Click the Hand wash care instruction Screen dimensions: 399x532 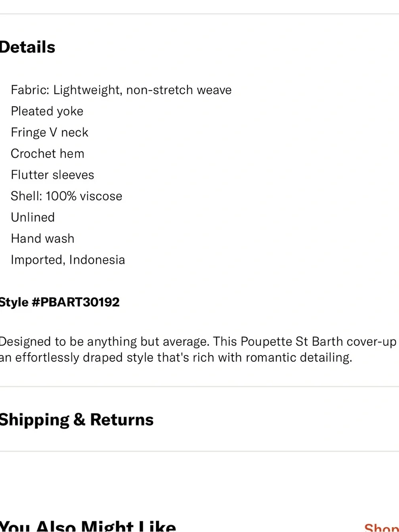tap(43, 239)
